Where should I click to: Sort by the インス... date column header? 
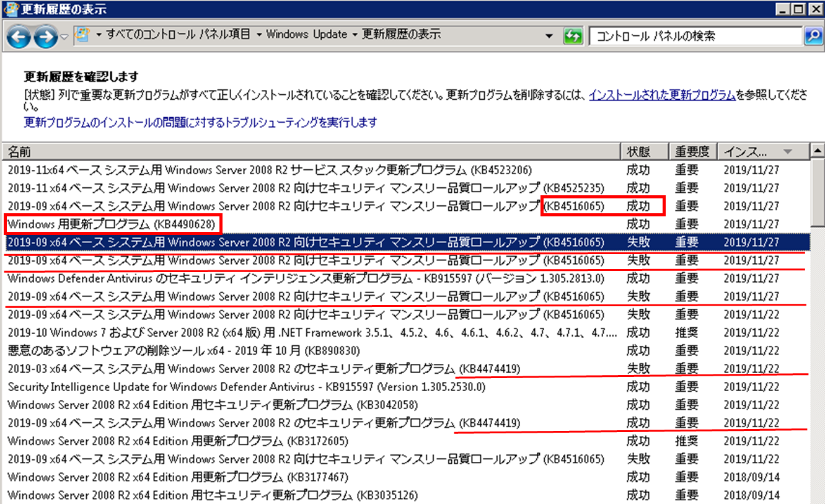pos(764,152)
